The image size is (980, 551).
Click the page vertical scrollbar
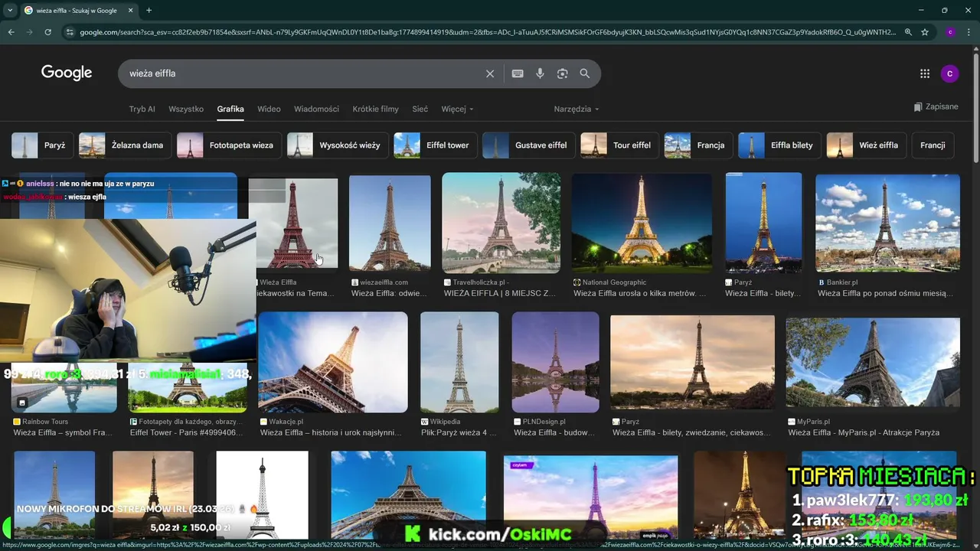coord(975,107)
